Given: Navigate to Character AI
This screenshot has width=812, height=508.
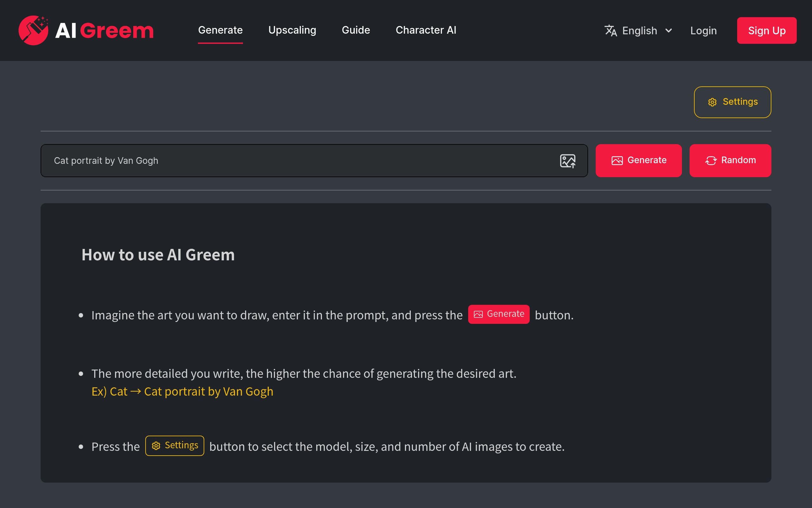Looking at the screenshot, I should click(426, 30).
